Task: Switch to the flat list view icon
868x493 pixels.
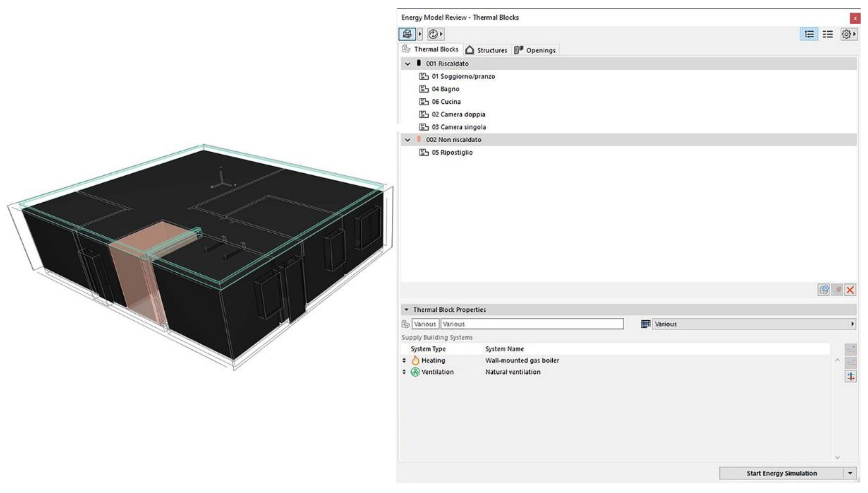Action: [x=828, y=34]
